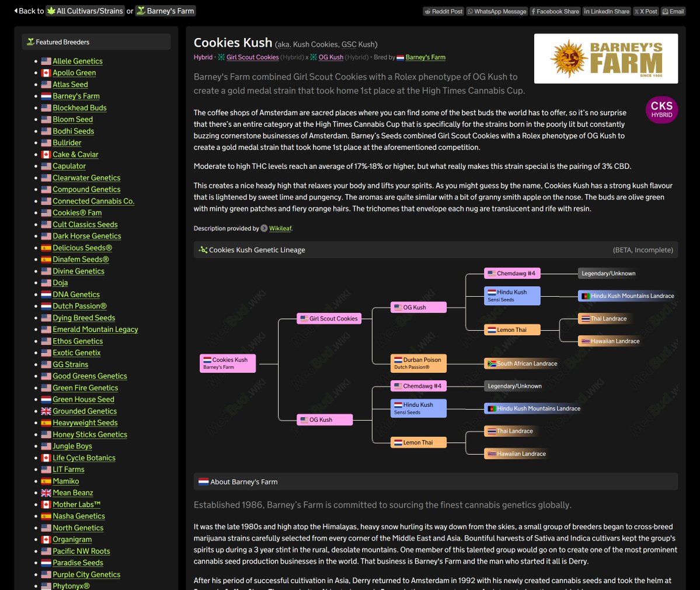Open Barney's Farm in Featured Breeders list

(x=76, y=96)
